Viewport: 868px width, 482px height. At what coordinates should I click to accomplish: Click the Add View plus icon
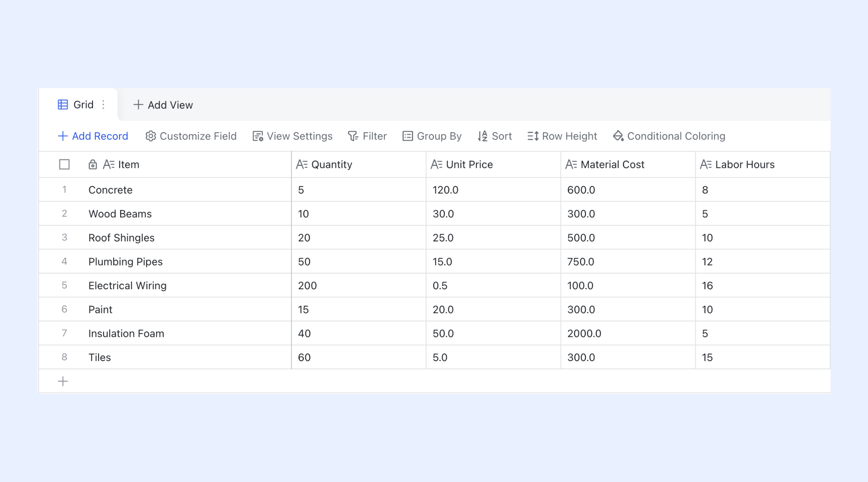pos(138,105)
